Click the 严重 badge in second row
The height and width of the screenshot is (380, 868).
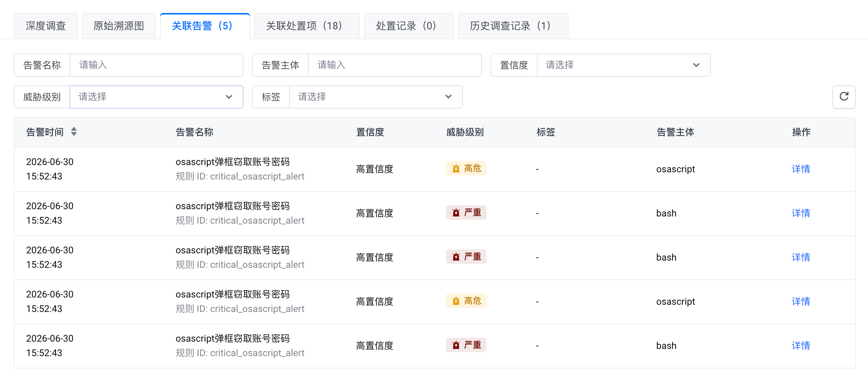pos(466,212)
